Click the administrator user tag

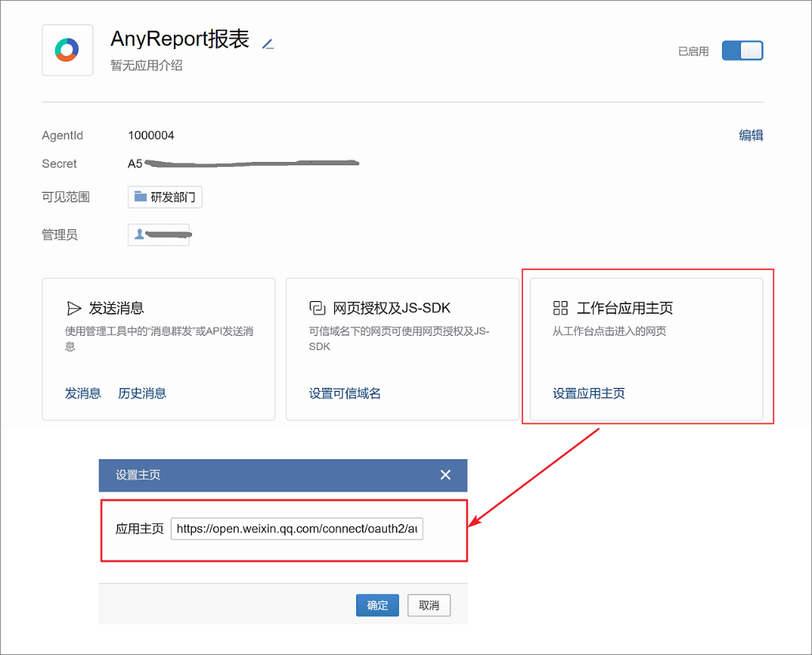[x=159, y=235]
